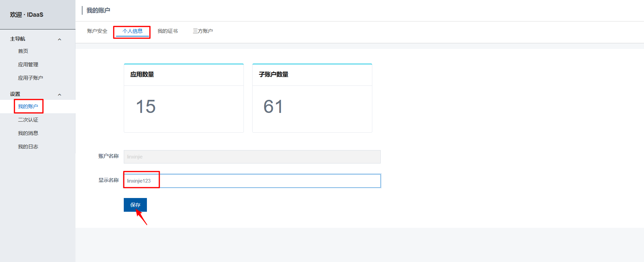The image size is (644, 262).
Task: Click the 保存 button
Action: click(135, 205)
